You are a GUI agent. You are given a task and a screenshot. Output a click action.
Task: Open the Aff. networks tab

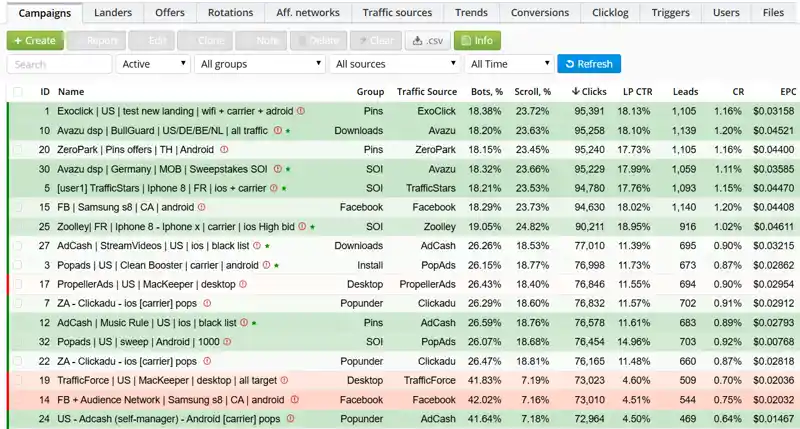tap(308, 12)
